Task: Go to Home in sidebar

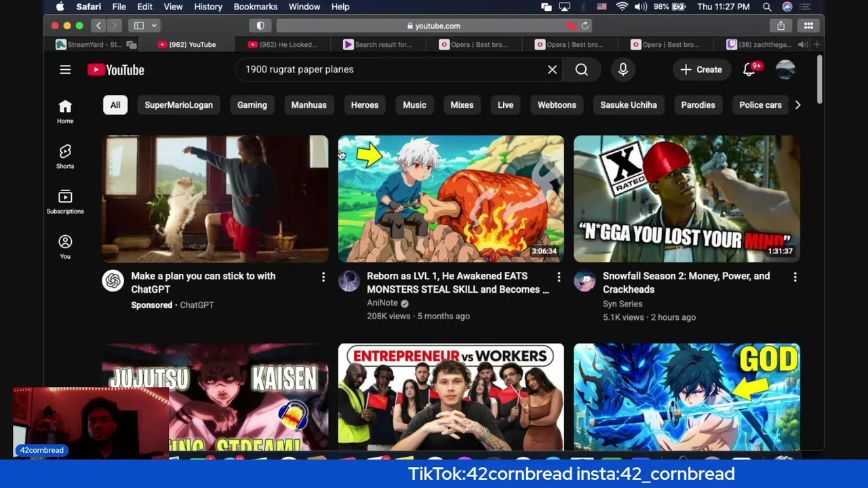Action: pos(65,112)
